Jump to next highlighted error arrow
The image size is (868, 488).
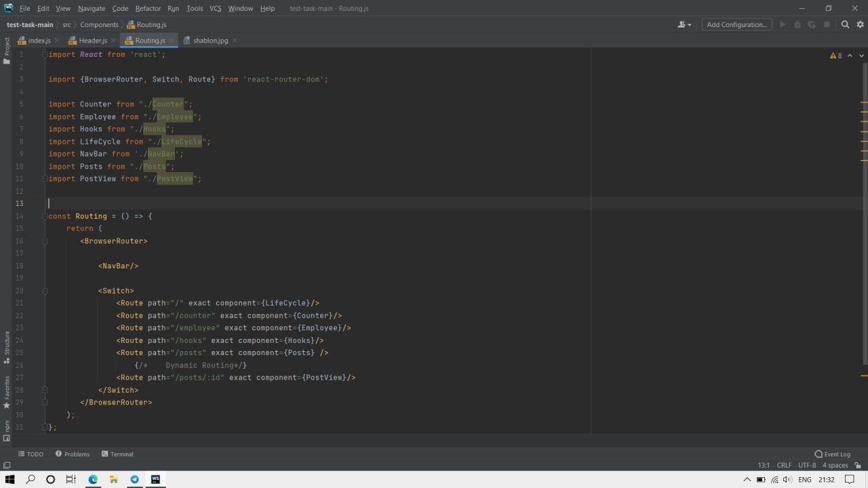[x=862, y=56]
